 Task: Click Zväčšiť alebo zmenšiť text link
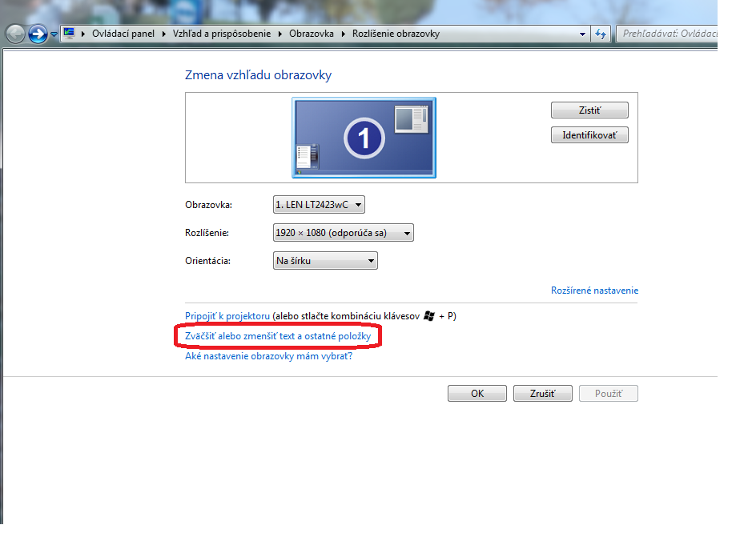pyautogui.click(x=278, y=336)
